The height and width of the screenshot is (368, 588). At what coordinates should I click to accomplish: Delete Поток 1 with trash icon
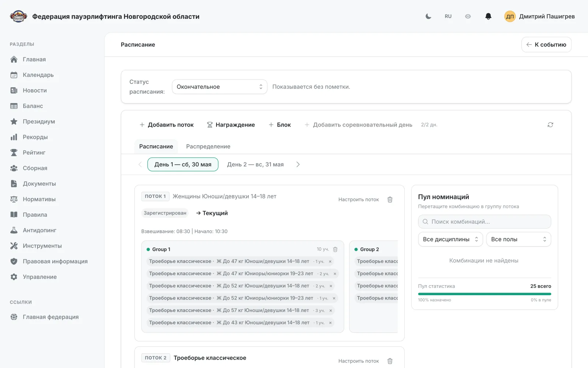(x=390, y=199)
